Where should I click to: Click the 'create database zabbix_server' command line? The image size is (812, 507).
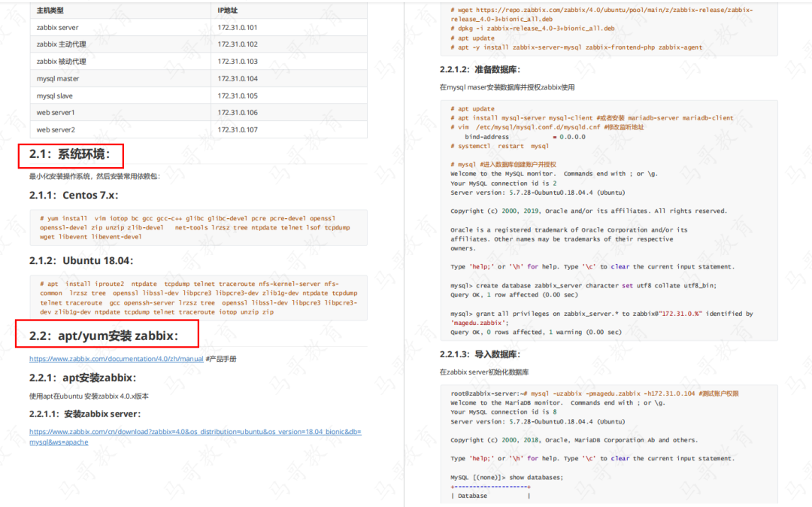[x=583, y=286]
